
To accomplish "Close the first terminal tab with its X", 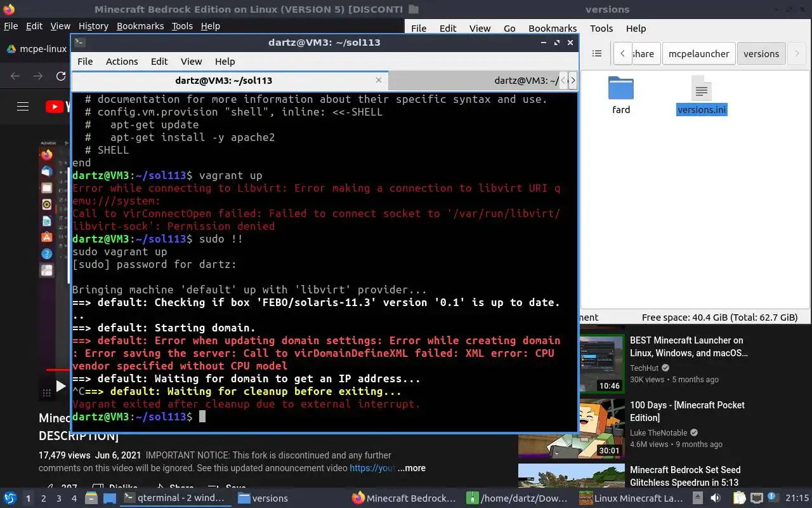I will click(379, 80).
